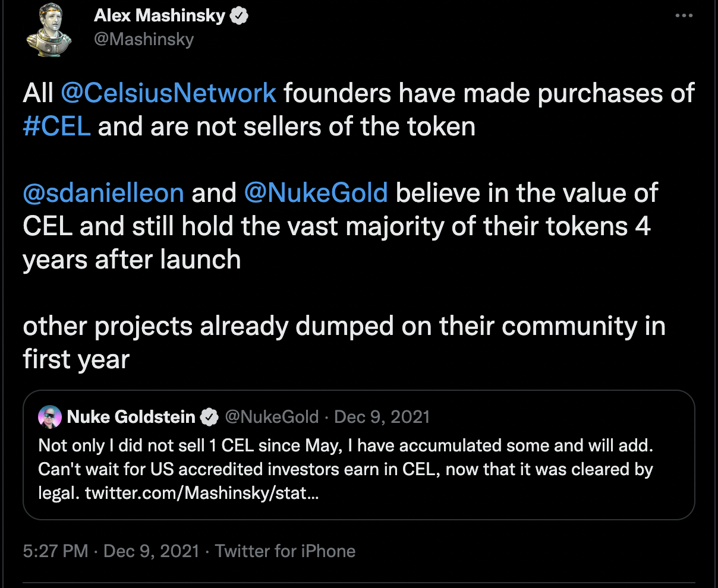Click the @Mashinsky handle under the name
The height and width of the screenshot is (588, 718).
tap(143, 40)
